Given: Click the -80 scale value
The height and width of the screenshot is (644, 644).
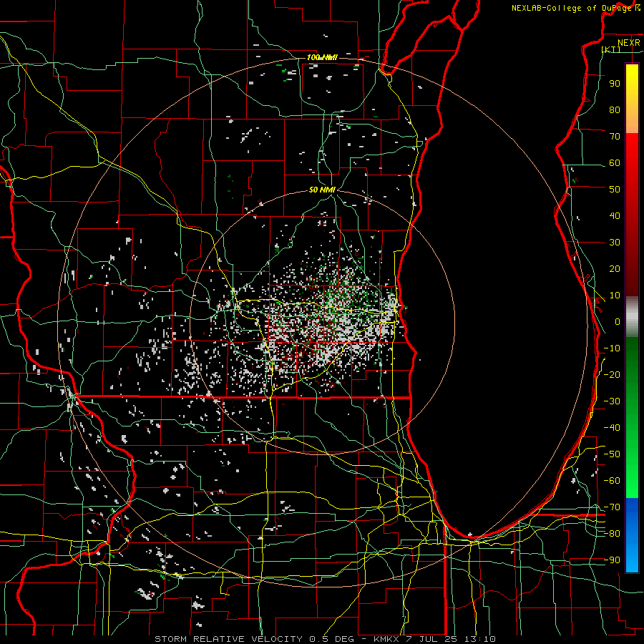Looking at the screenshot, I should pos(612,534).
